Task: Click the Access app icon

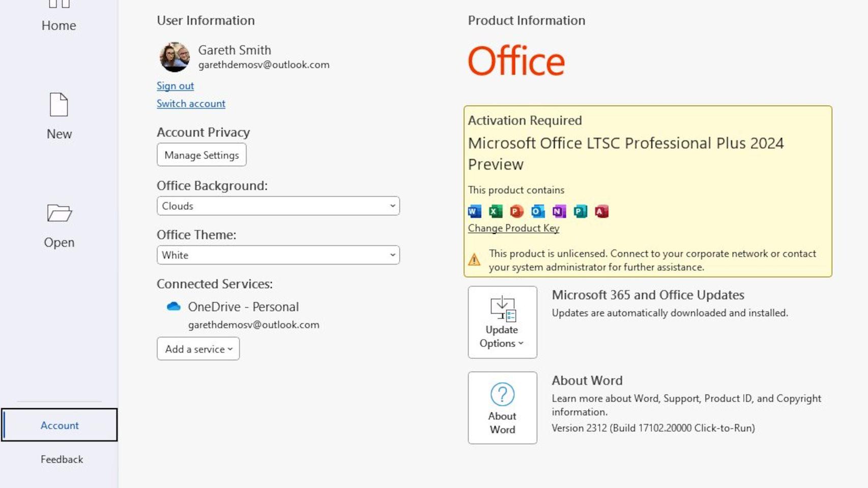Action: pos(601,211)
